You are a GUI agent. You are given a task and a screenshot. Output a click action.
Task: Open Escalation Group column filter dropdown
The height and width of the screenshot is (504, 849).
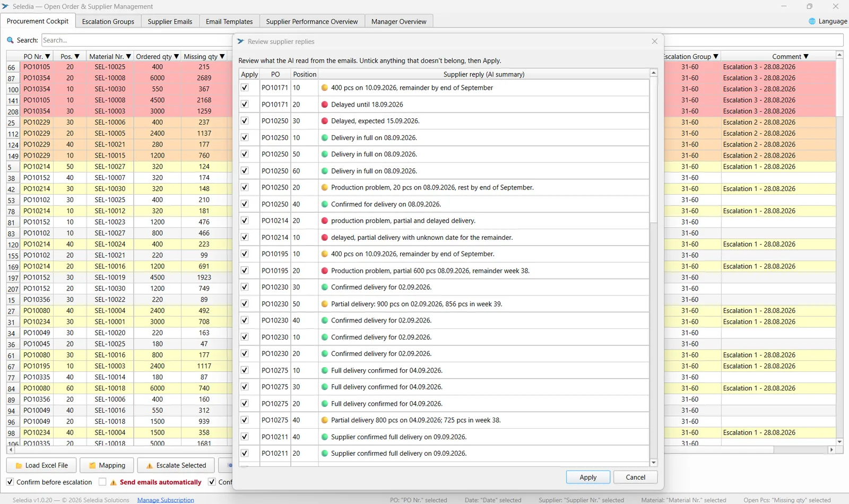[716, 56]
